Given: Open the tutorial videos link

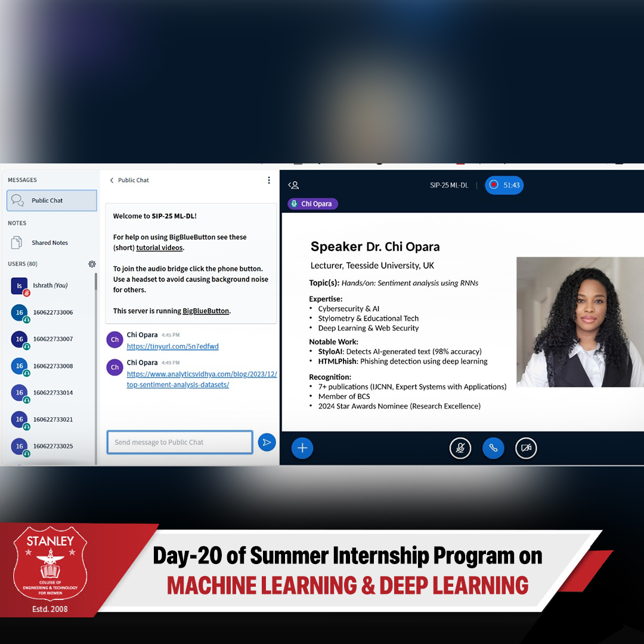Looking at the screenshot, I should click(x=159, y=247).
